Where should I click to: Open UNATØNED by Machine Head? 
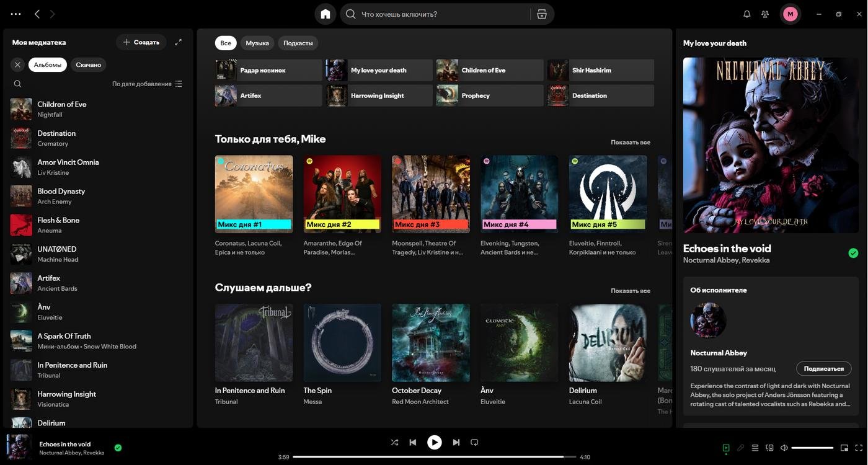point(99,254)
